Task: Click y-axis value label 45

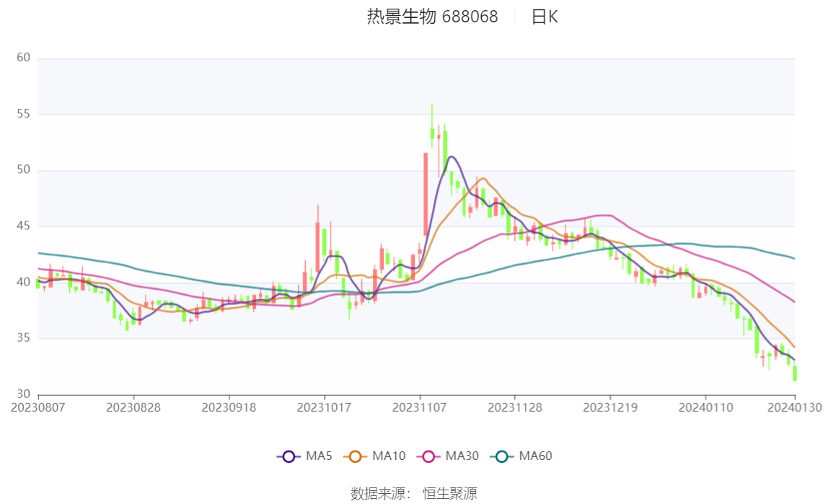Action: [x=23, y=226]
